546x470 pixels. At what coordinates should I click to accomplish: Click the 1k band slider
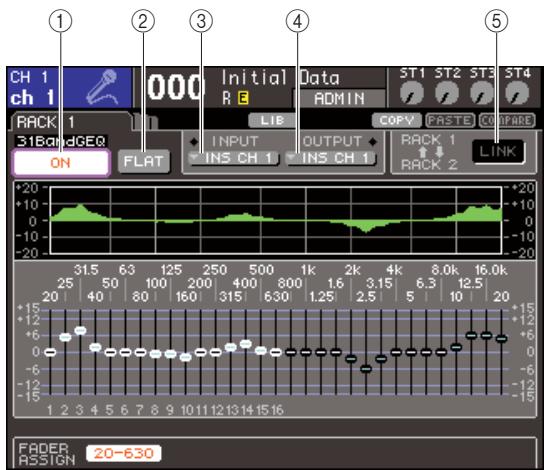coord(306,352)
